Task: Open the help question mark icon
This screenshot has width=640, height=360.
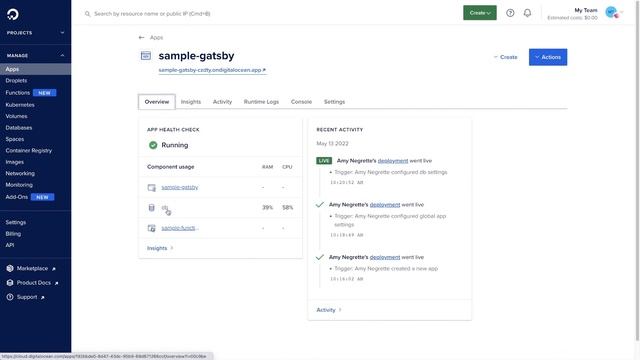Action: click(x=510, y=13)
